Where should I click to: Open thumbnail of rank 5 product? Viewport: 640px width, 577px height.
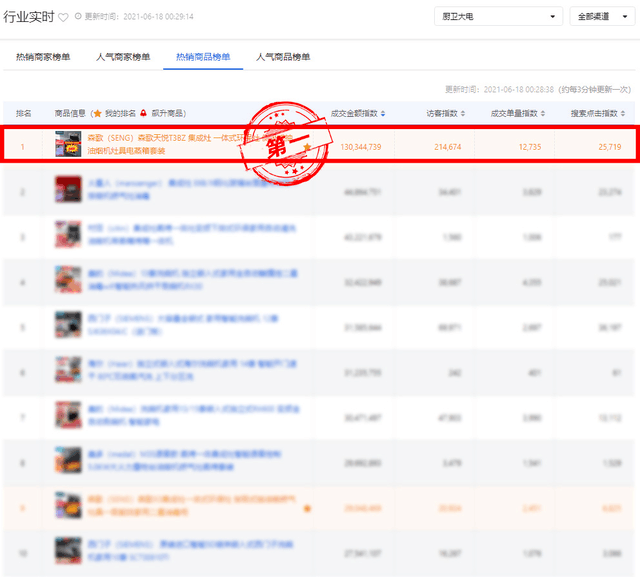tap(68, 325)
